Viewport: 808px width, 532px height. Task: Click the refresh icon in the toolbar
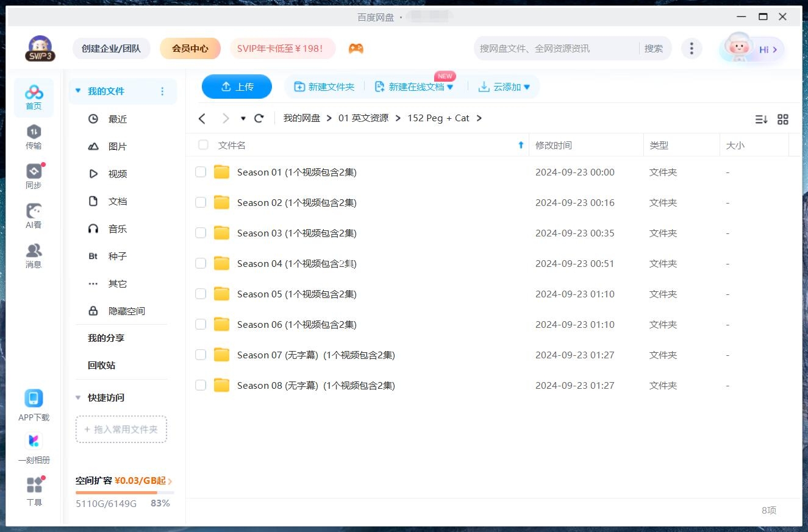259,118
